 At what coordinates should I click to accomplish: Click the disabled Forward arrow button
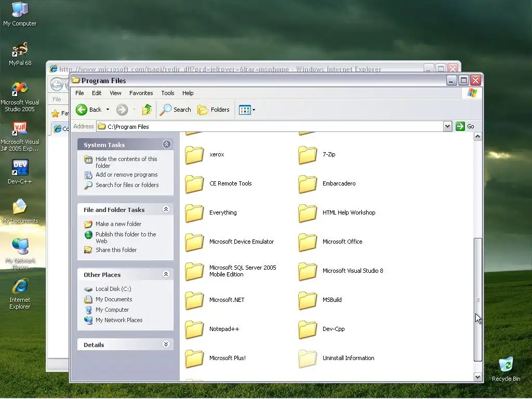[x=122, y=110]
